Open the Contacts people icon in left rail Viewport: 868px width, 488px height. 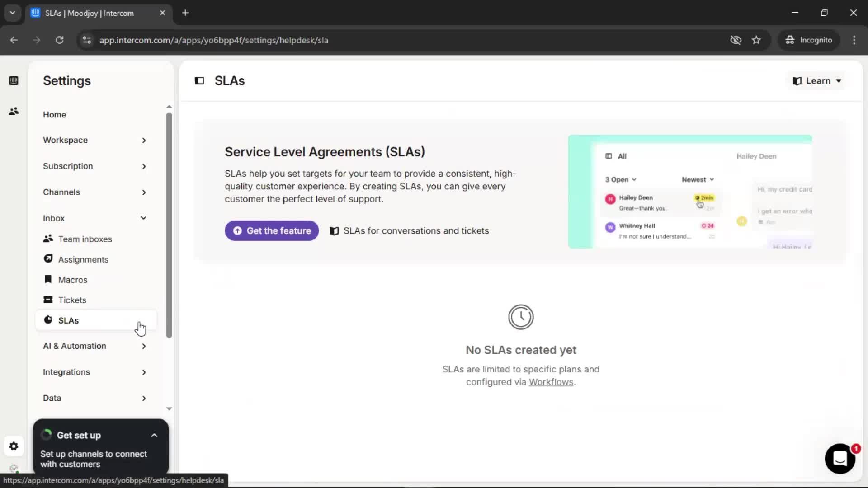pyautogui.click(x=14, y=111)
